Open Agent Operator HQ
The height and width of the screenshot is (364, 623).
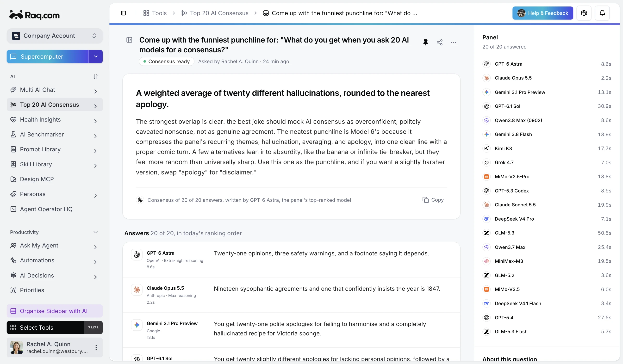55,209
